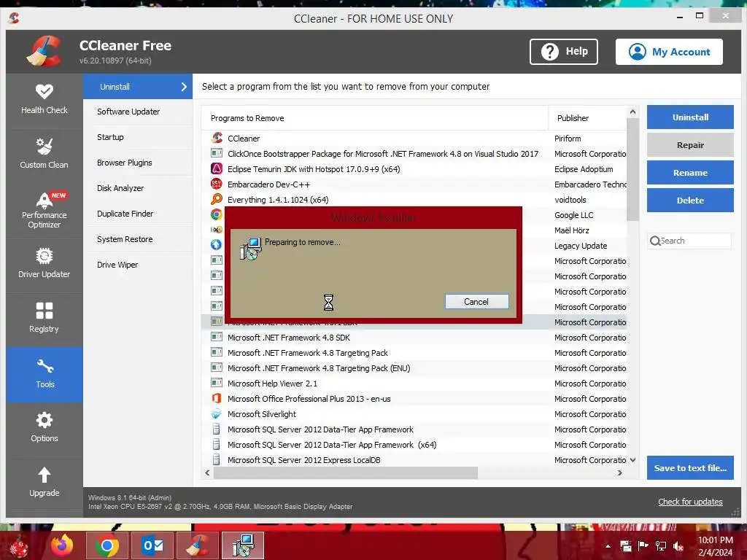Screen dimensions: 747x560
Task: Select ClickOnce Bootstrapper Package row
Action: [414, 153]
